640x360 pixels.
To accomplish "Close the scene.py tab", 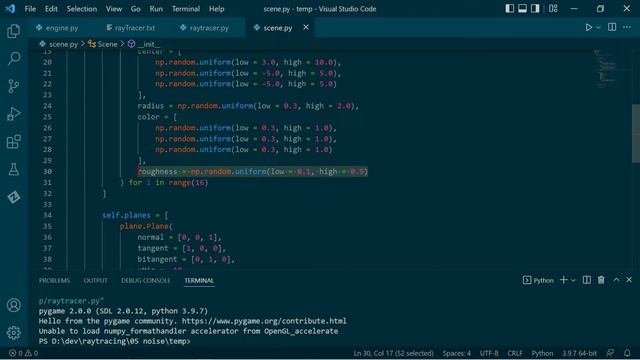I will 306,27.
